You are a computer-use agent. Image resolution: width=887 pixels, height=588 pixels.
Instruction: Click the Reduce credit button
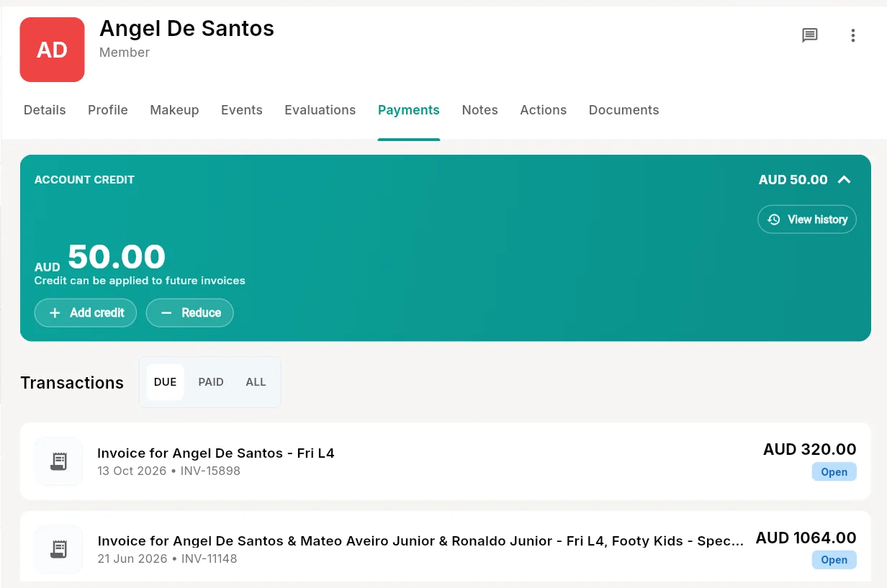[190, 313]
